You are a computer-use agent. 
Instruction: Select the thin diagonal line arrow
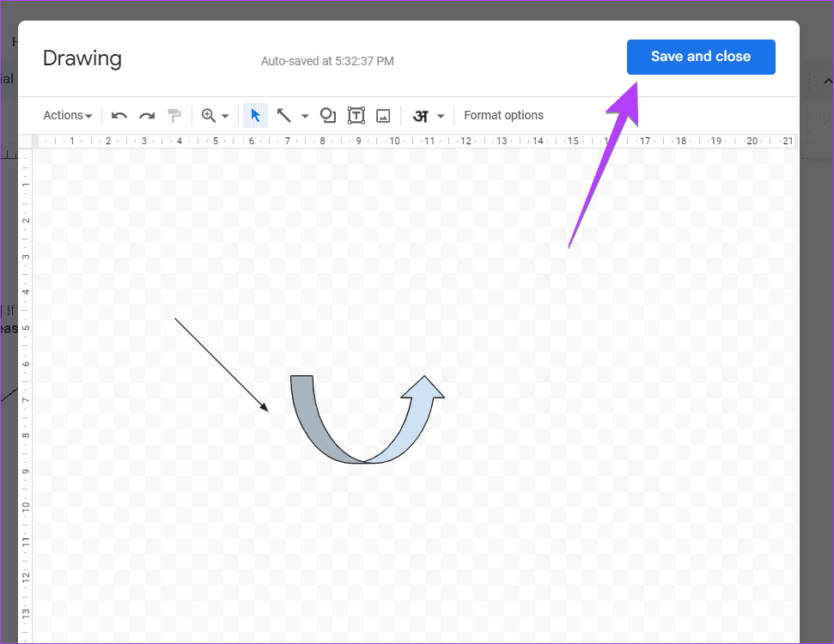pos(221,364)
